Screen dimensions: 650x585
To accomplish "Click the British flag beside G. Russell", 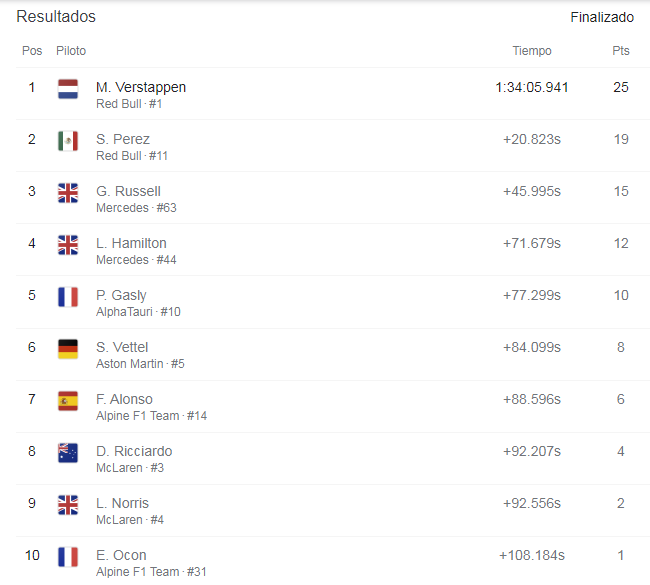I will pos(68,193).
